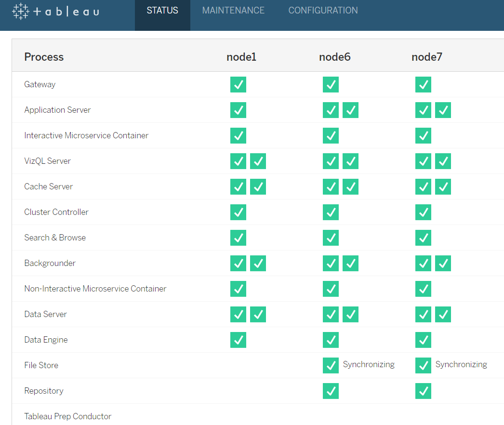Click Cluster Controller checkmark under node6
The height and width of the screenshot is (425, 504).
(331, 212)
